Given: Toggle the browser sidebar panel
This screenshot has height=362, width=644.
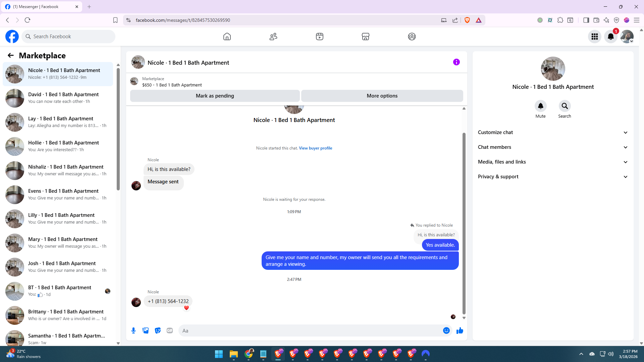Looking at the screenshot, I should (x=586, y=20).
